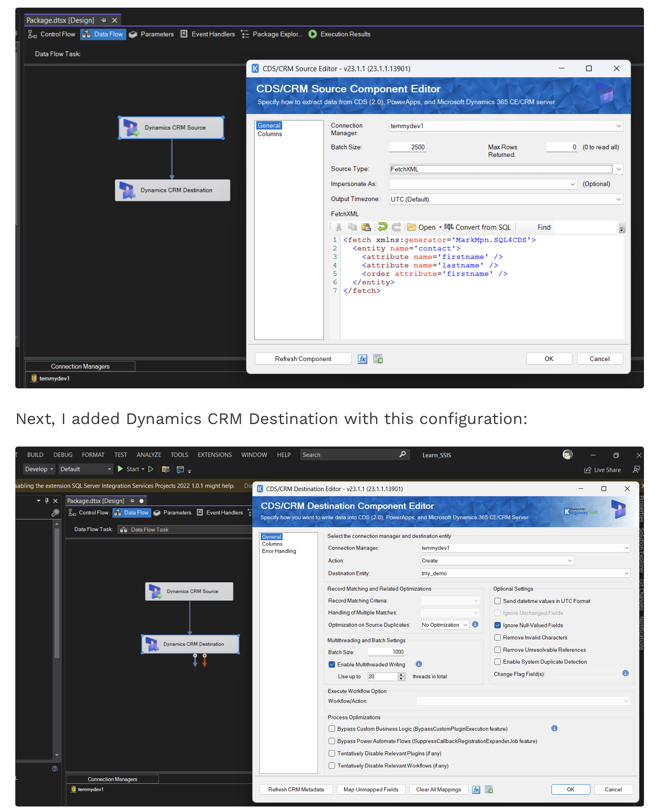The width and height of the screenshot is (672, 812).
Task: Click the Start debugging play icon
Action: 121,469
